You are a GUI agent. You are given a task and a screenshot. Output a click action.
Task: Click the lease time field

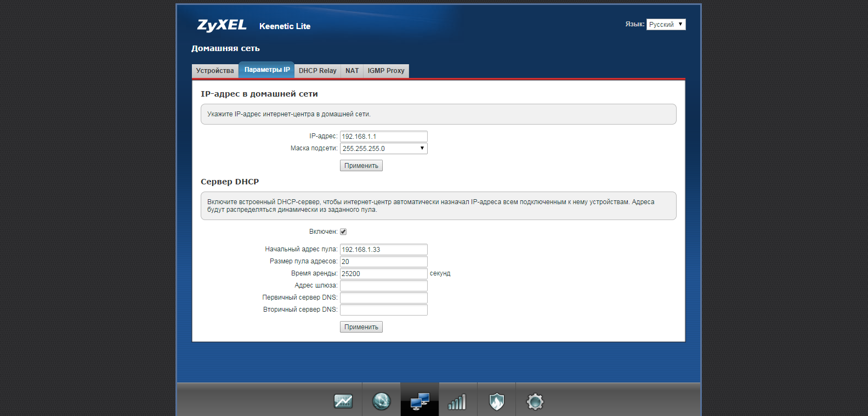(384, 273)
